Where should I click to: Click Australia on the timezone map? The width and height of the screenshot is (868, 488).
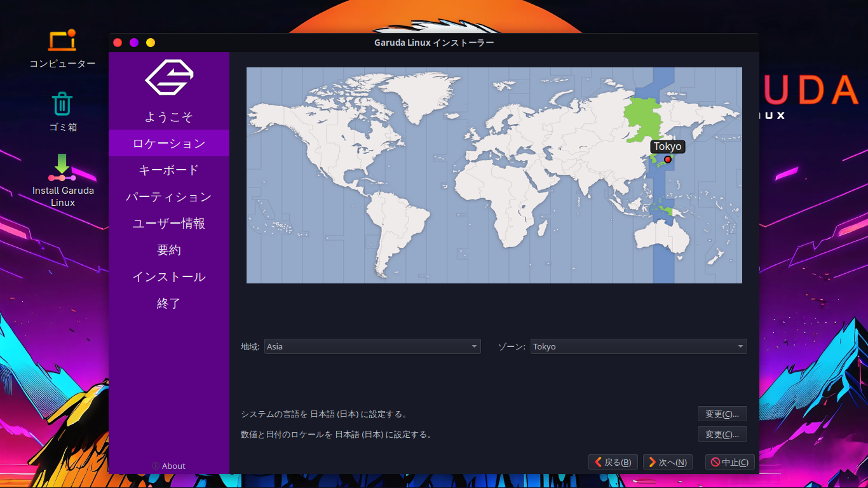coord(662,236)
